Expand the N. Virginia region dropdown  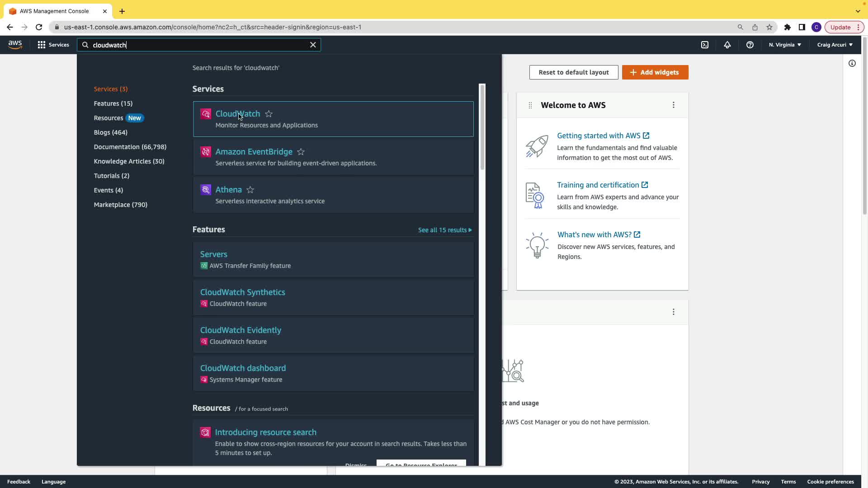pyautogui.click(x=785, y=45)
